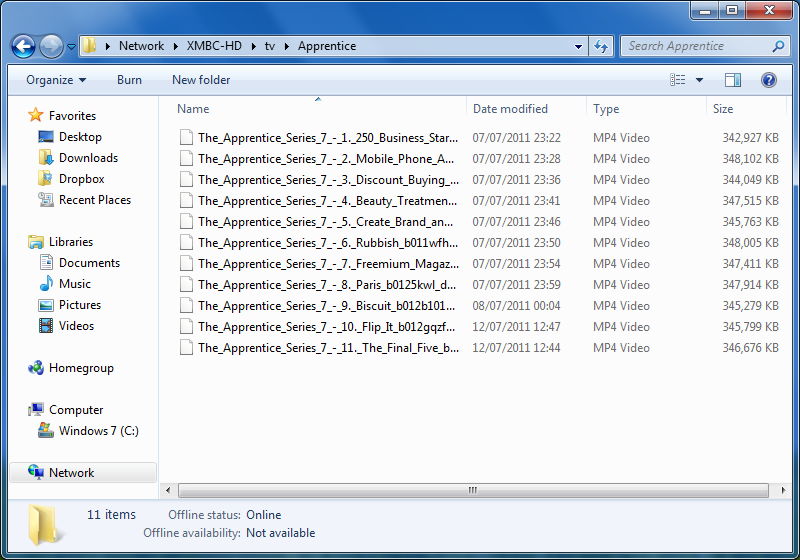This screenshot has width=800, height=560.
Task: Click the Windows 7 (C:) drive icon
Action: pos(45,430)
